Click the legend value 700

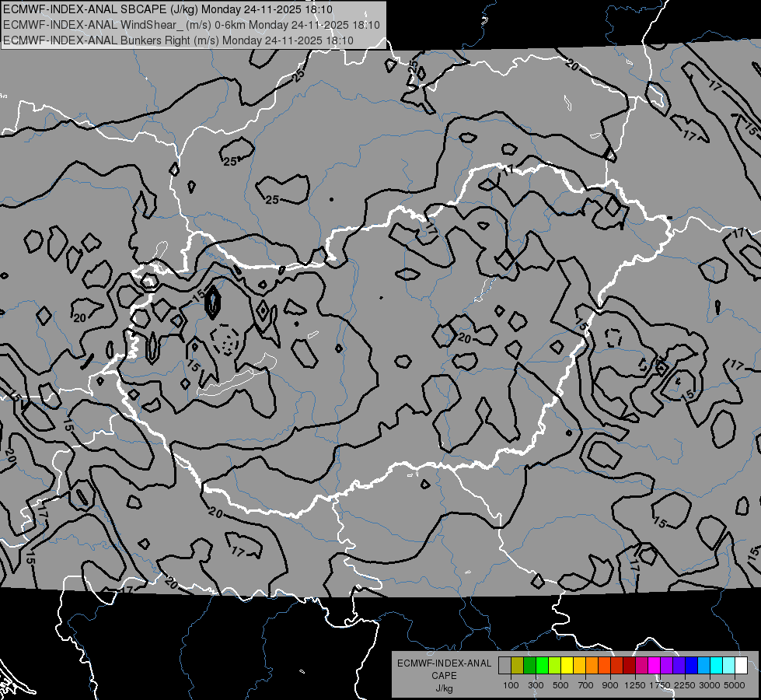coord(586,685)
